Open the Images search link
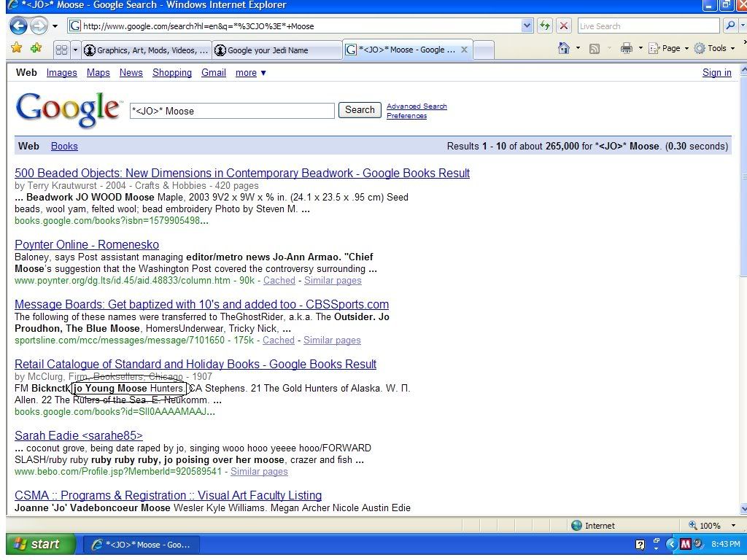The width and height of the screenshot is (747, 560). [61, 72]
